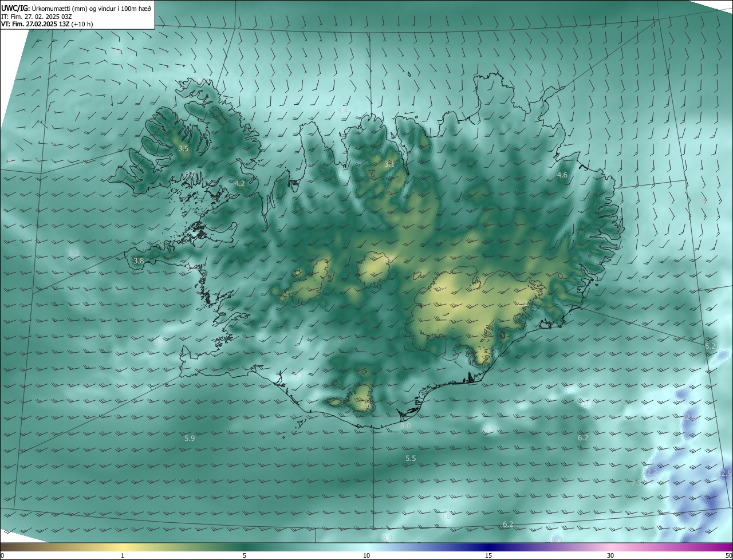Click the initial time line 'IT: Fim. 27. 02. 2025 03Z'
This screenshot has width=733, height=560.
[37, 17]
